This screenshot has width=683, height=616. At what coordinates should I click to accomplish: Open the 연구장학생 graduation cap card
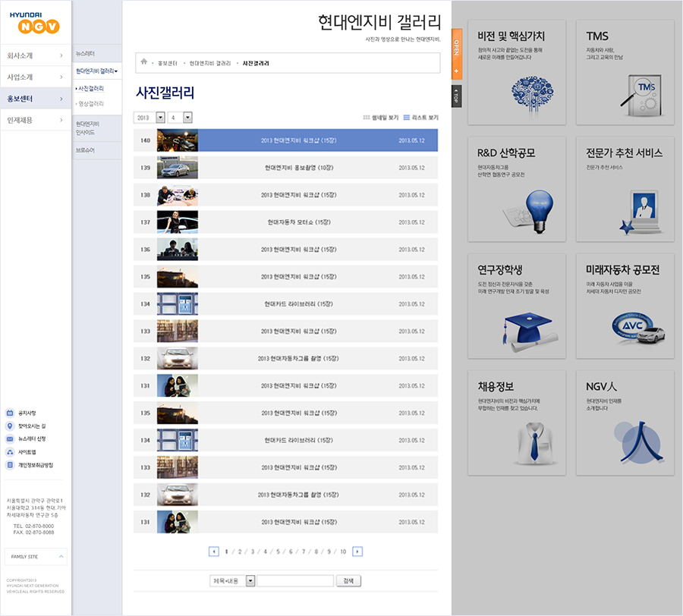click(x=517, y=306)
